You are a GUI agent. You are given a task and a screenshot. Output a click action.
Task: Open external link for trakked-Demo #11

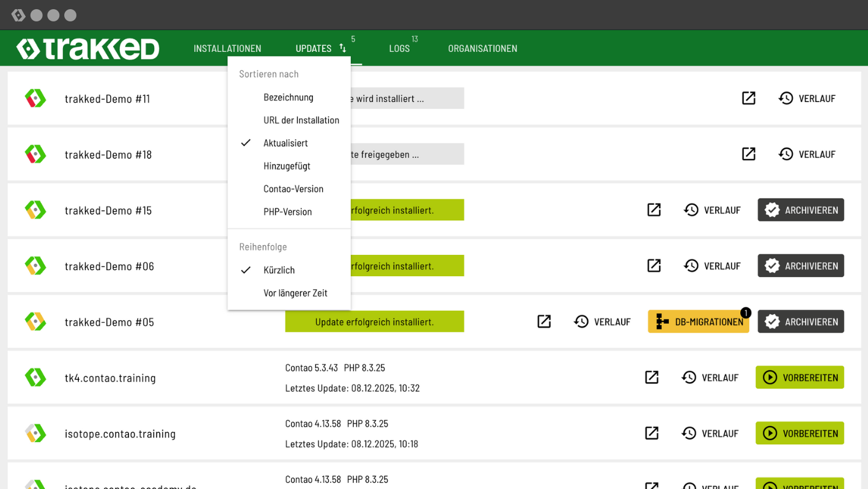point(748,98)
